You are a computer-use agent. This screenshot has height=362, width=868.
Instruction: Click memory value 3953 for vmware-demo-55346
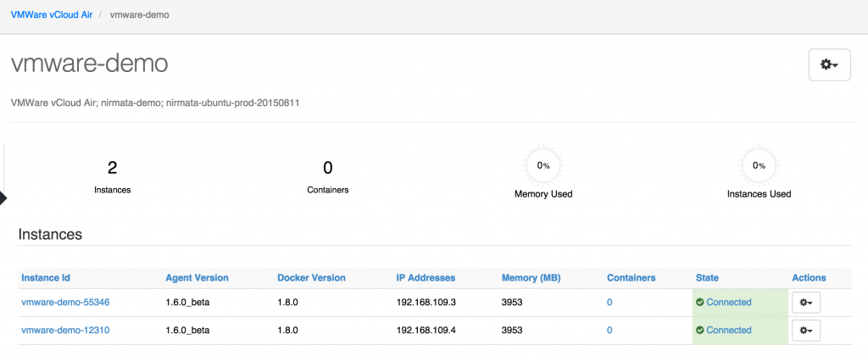coord(512,302)
